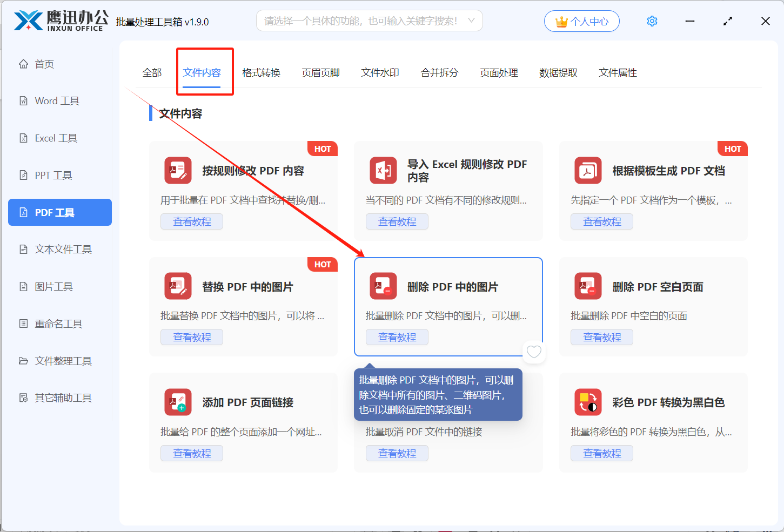Switch to the 格式转换 tab
The image size is (784, 532).
[262, 72]
